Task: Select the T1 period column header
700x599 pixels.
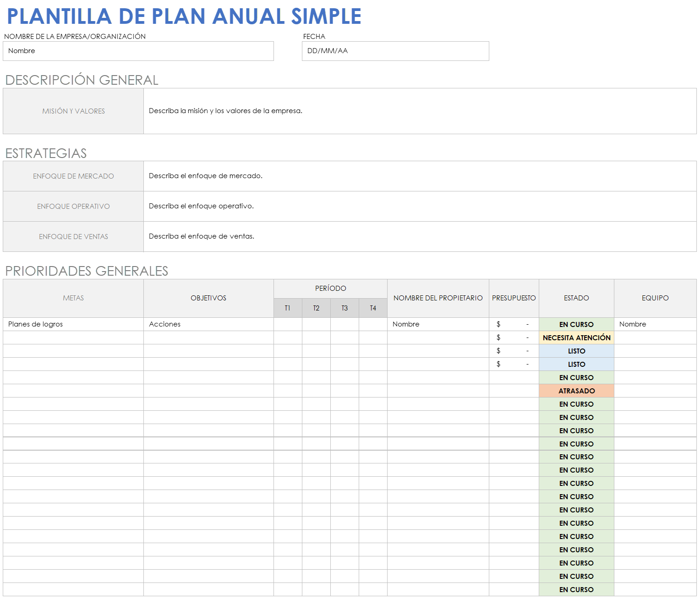Action: click(288, 308)
